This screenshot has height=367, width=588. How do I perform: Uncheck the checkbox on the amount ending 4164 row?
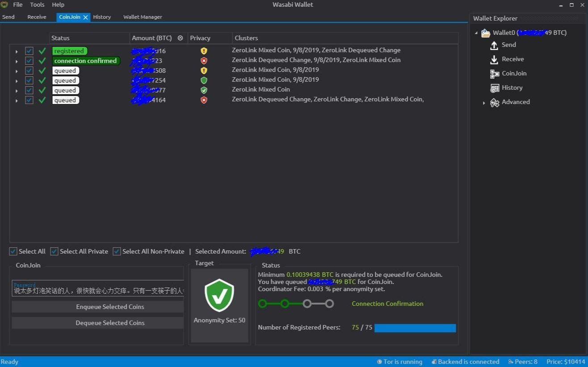pos(29,100)
